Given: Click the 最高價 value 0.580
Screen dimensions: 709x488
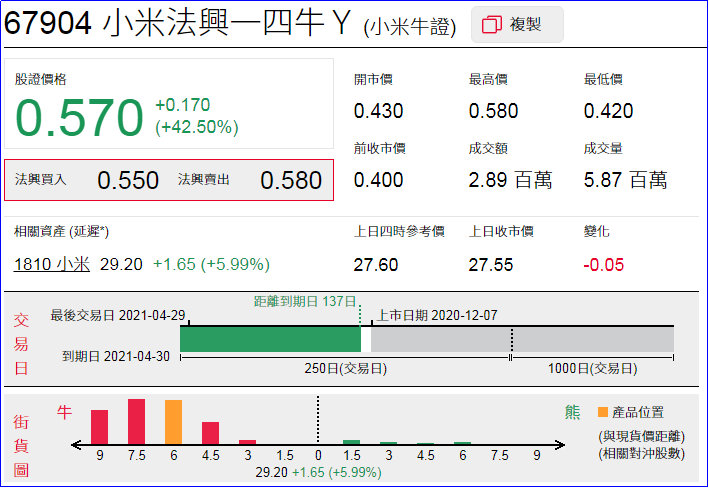Looking at the screenshot, I should pyautogui.click(x=493, y=111).
